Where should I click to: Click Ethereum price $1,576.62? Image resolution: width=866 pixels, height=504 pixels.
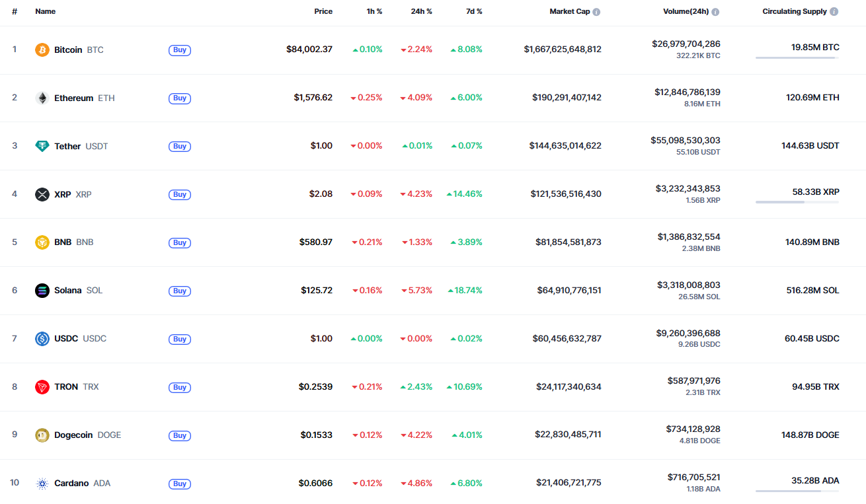click(313, 98)
